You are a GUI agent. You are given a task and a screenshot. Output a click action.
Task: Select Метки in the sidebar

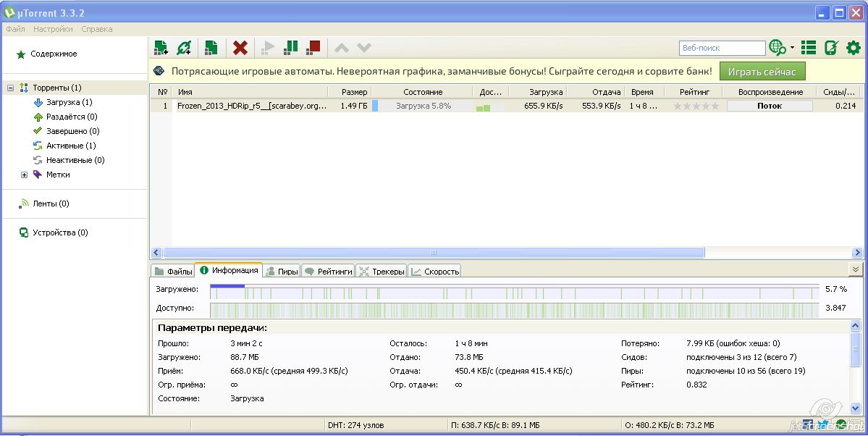click(58, 175)
